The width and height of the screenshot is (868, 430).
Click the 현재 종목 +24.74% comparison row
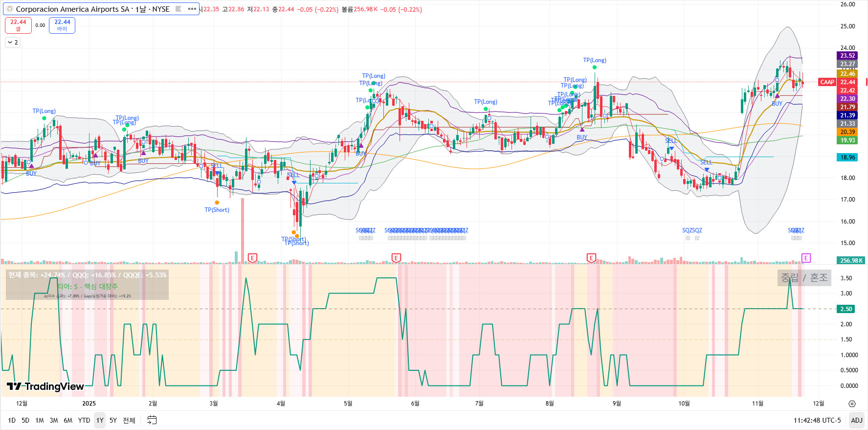[x=88, y=275]
